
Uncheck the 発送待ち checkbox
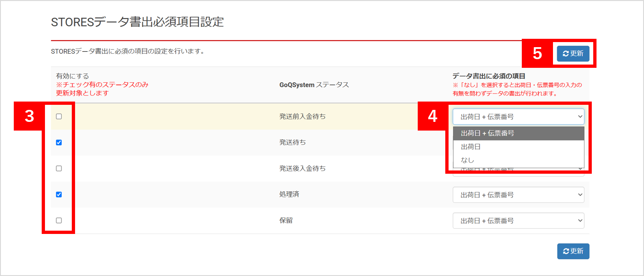point(59,143)
